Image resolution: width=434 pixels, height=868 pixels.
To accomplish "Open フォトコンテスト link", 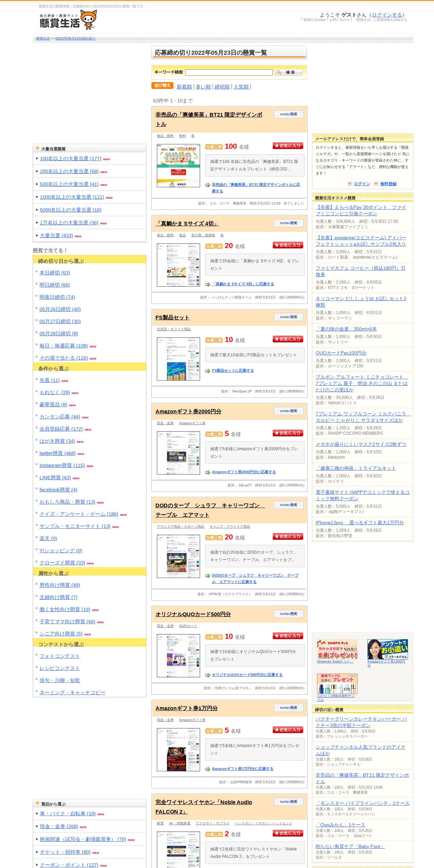I will coord(59,656).
